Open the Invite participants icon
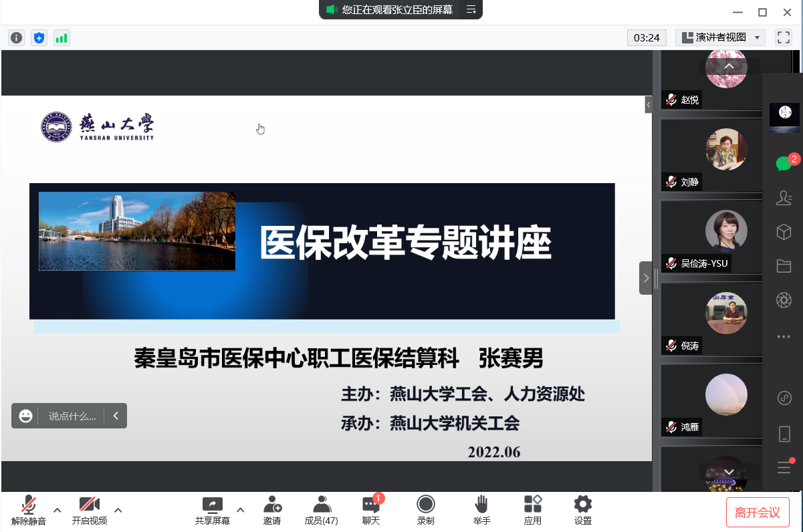The image size is (803, 532). pos(272,510)
